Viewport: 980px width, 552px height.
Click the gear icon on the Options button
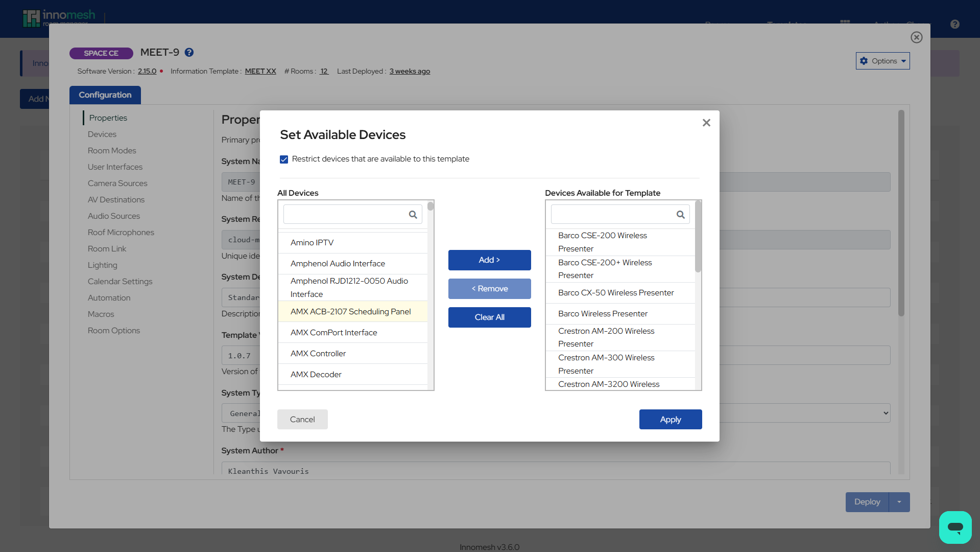click(864, 61)
